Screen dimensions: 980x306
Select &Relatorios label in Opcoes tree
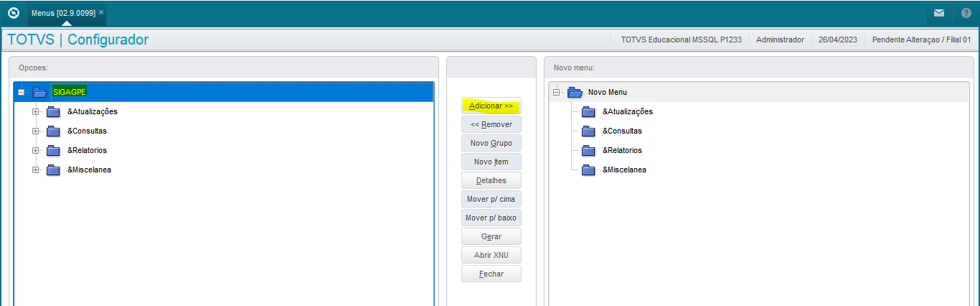pyautogui.click(x=87, y=150)
